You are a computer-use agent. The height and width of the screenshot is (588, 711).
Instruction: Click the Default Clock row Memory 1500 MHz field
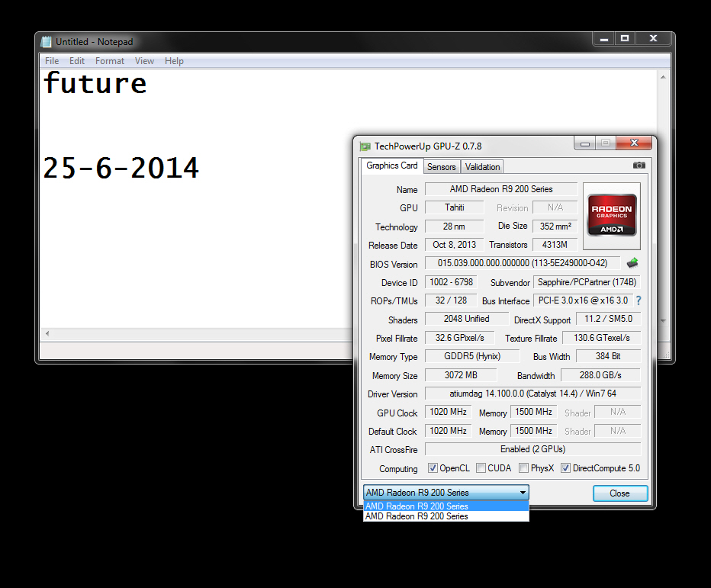tap(533, 431)
